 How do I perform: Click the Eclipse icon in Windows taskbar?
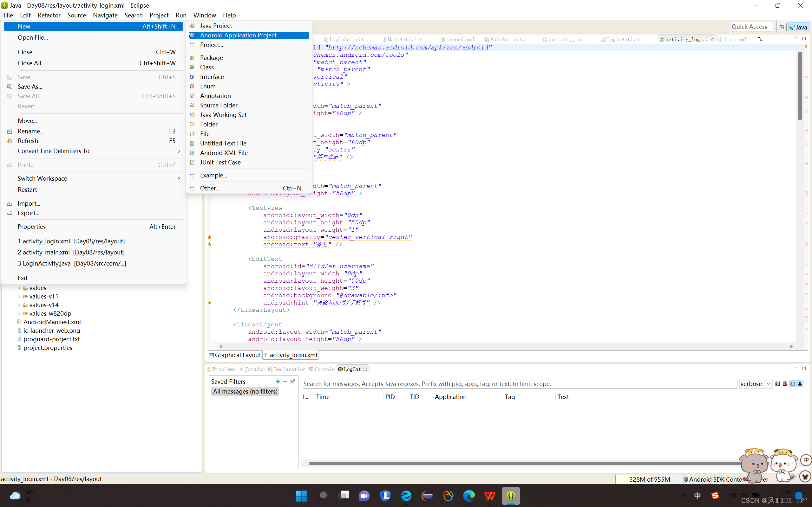[x=427, y=496]
